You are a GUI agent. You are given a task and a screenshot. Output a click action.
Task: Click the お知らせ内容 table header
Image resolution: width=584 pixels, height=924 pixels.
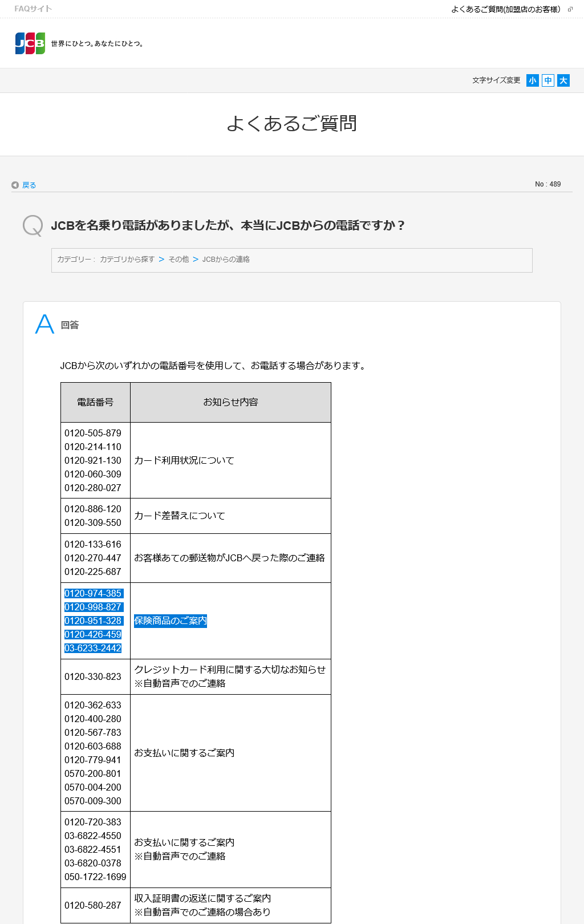click(230, 402)
